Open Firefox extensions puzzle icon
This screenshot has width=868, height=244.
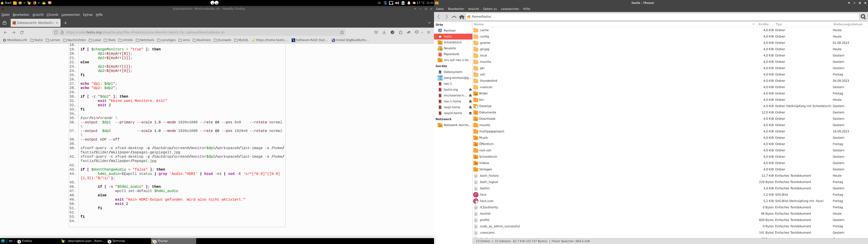coord(401,32)
